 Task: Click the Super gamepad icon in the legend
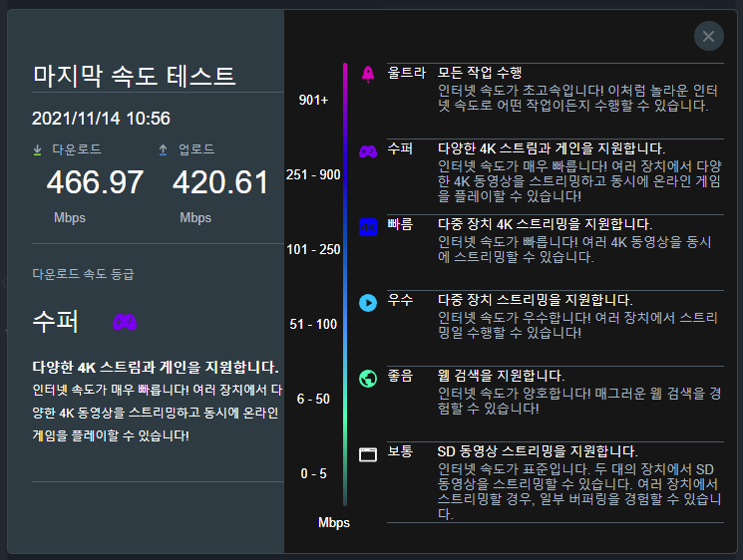368,151
